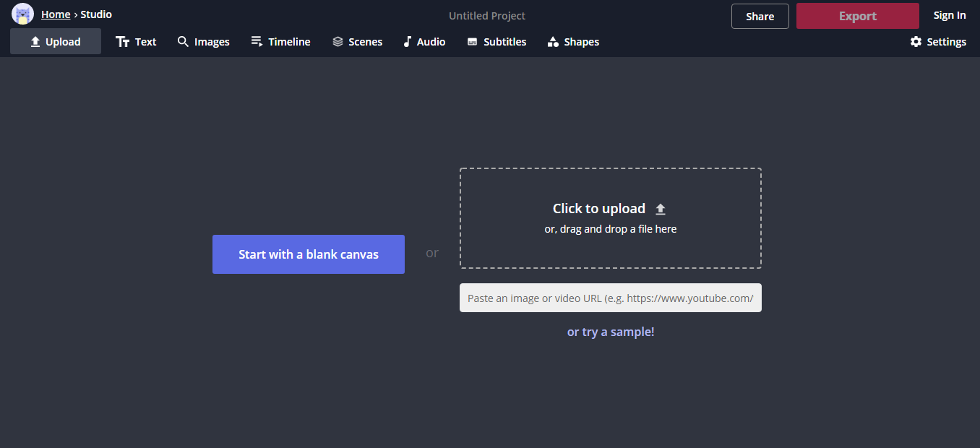Click the red Export button
The height and width of the screenshot is (448, 980).
[858, 16]
